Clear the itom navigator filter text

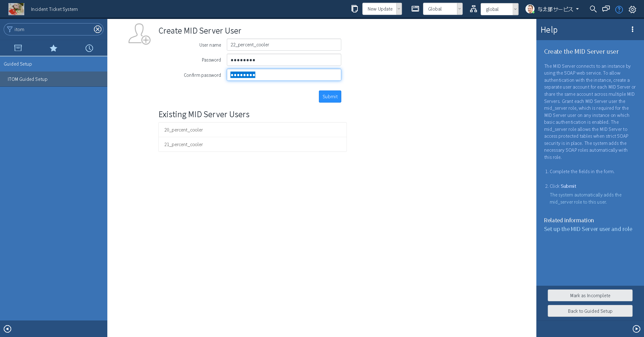pyautogui.click(x=97, y=29)
